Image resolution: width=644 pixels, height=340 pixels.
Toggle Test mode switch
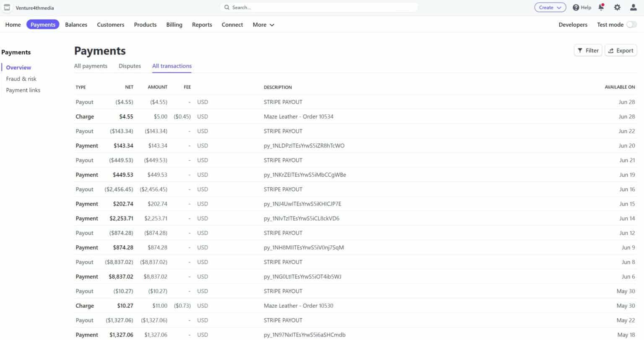tap(631, 25)
